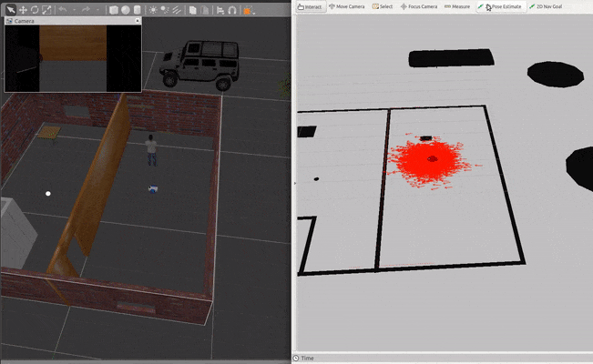Add a directional light in Gazebo
The width and height of the screenshot is (593, 364).
pos(176,10)
